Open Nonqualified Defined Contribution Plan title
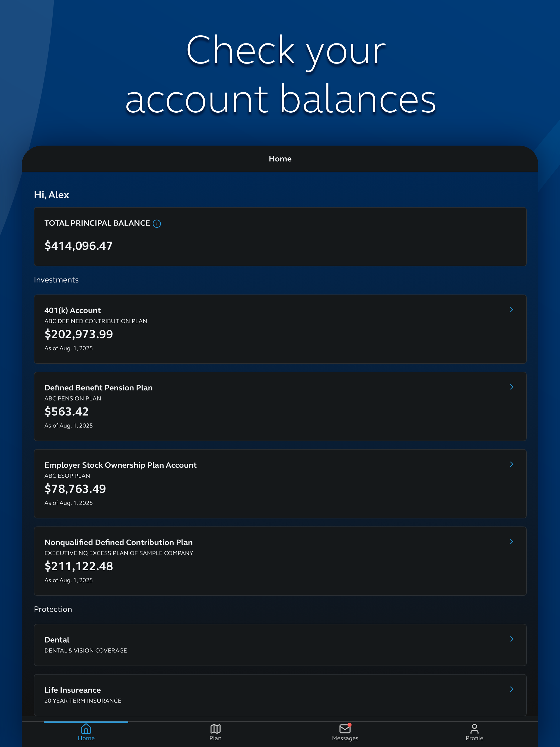The image size is (560, 747). [x=119, y=542]
